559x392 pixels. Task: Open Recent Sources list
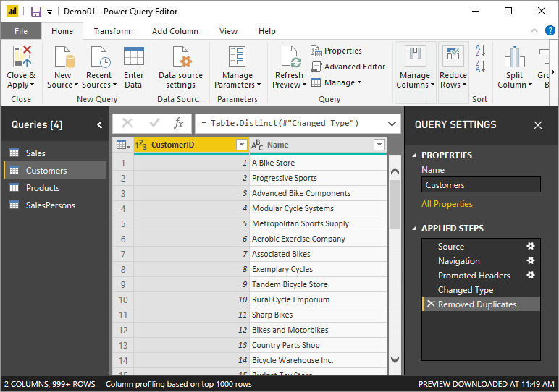99,80
